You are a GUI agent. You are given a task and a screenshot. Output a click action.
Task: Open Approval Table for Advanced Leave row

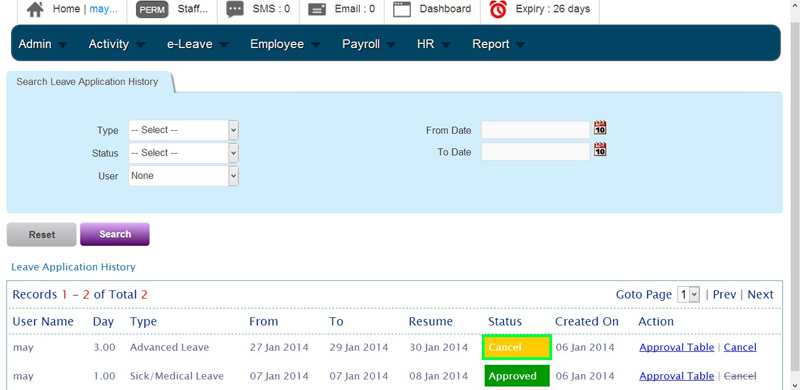(677, 347)
